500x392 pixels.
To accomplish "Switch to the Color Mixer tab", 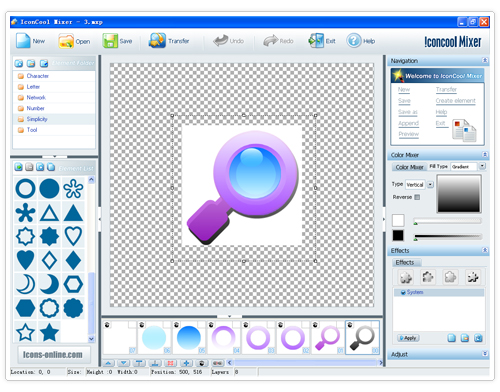I will [409, 167].
